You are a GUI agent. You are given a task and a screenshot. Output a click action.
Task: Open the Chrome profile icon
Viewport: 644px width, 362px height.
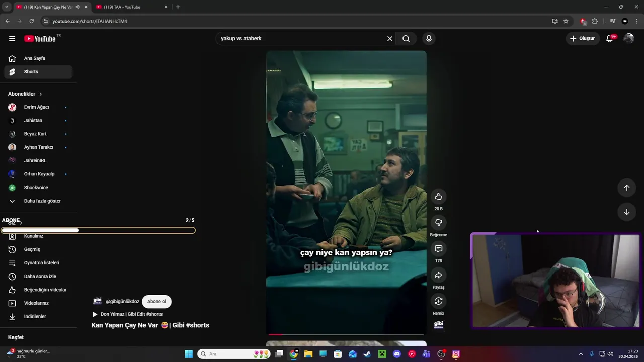625,21
